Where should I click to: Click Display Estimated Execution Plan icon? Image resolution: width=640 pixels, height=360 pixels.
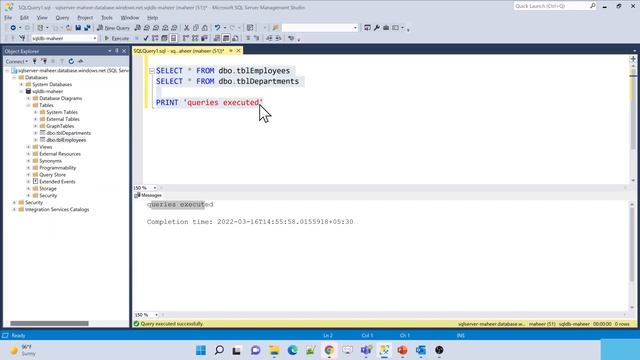click(155, 38)
